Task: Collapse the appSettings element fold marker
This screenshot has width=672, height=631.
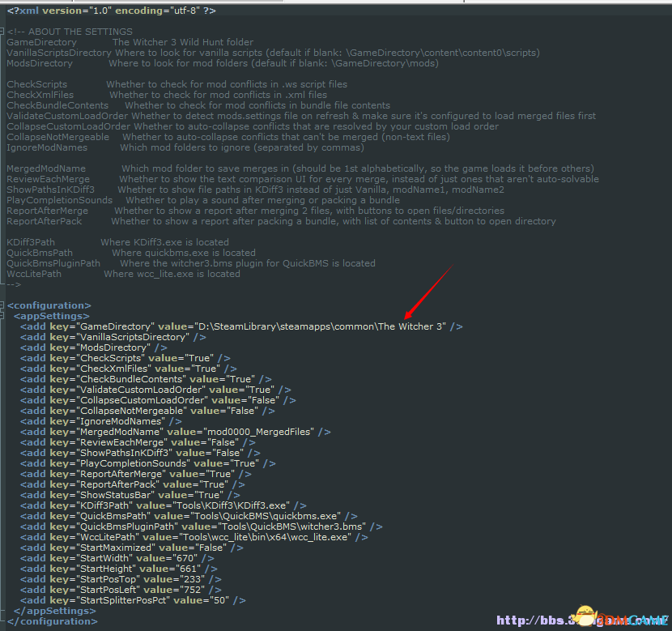Action: (2, 316)
